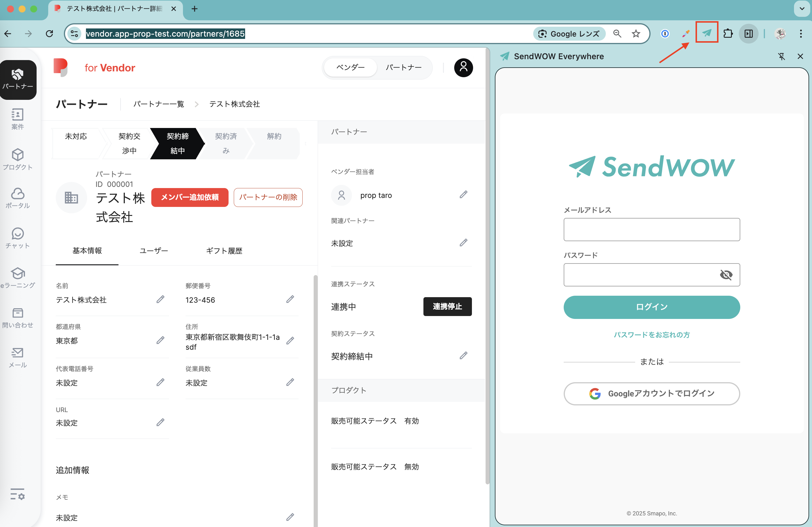The width and height of the screenshot is (812, 527).
Task: Open the パートナー sidebar section
Action: coord(18,80)
